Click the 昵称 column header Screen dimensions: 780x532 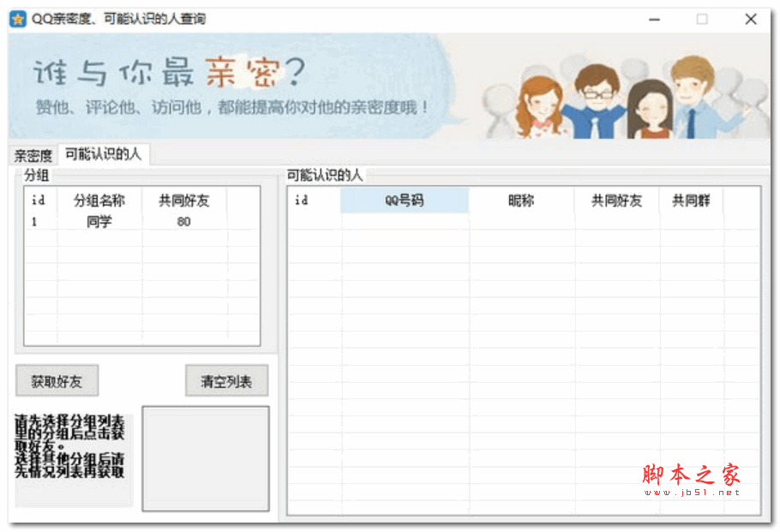click(x=520, y=200)
